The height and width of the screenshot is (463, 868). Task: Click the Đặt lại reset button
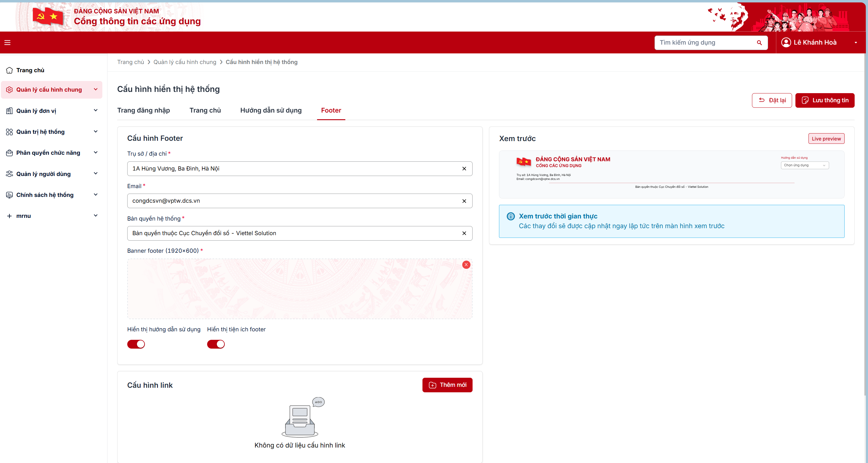click(772, 100)
